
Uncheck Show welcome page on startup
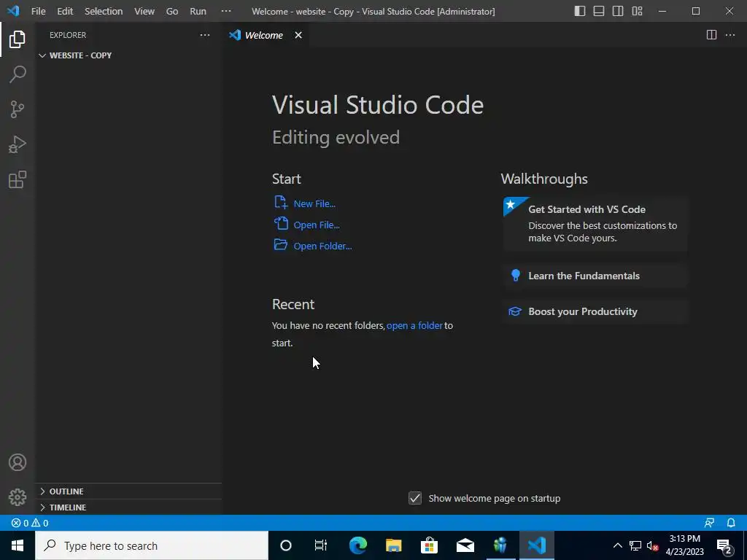415,498
